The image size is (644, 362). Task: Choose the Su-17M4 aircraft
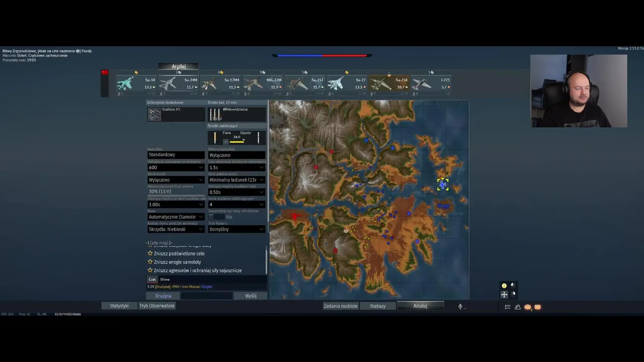point(220,83)
